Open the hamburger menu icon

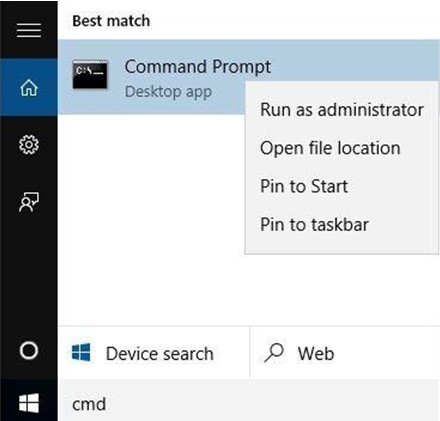coord(29,30)
